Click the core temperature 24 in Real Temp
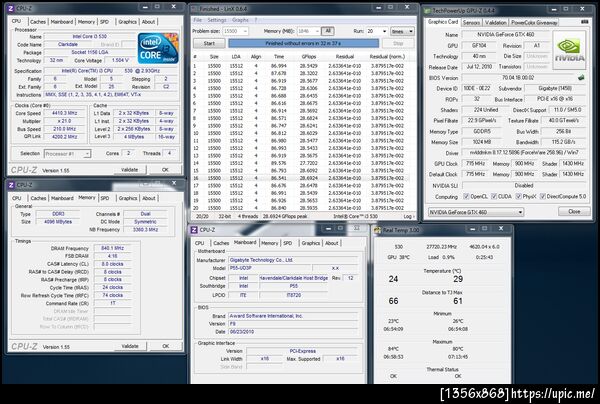The width and height of the screenshot is (600, 404). (x=393, y=279)
